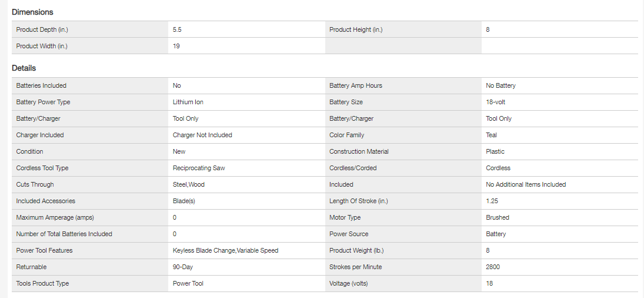
Task: Click the Details section heading
Action: tap(24, 68)
